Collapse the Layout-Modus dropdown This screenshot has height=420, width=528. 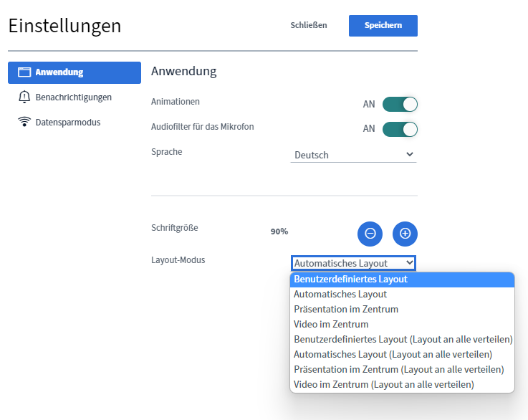click(x=353, y=263)
